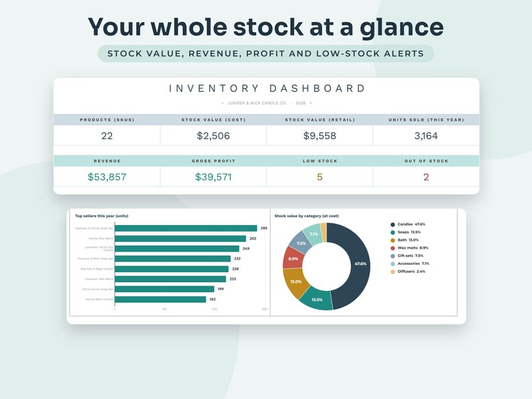Click the stock value, revenue, profit subtitle pill
Screen dimensions: 532x399
265,54
